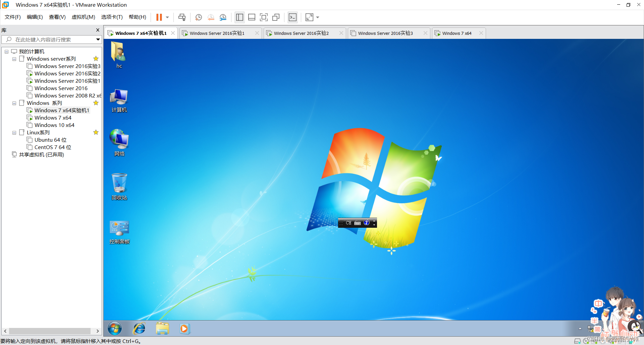
Task: Click the Unity mode icon
Action: 276,17
